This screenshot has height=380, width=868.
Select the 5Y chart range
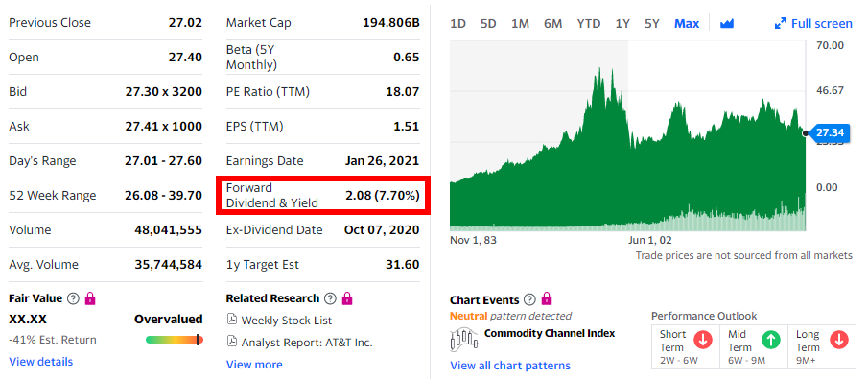coord(652,24)
